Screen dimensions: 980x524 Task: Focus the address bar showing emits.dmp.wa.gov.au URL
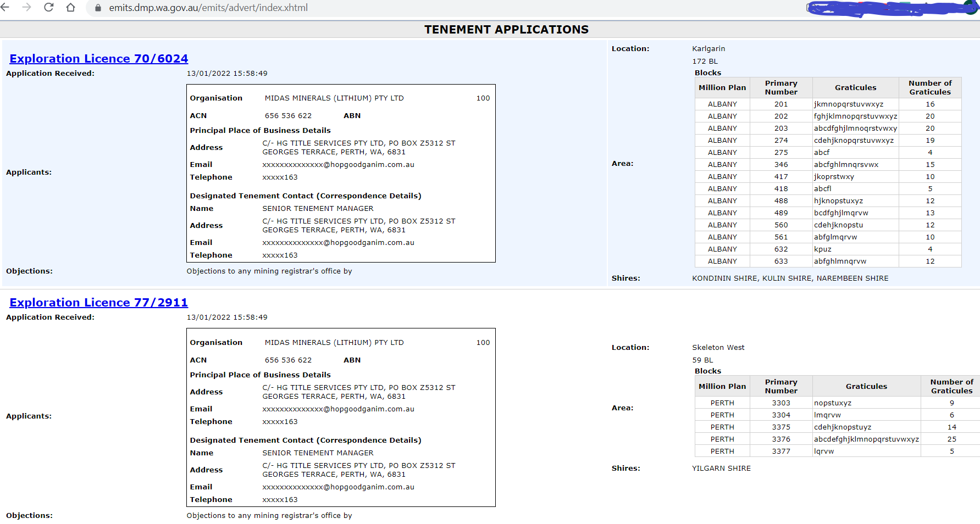pos(208,8)
